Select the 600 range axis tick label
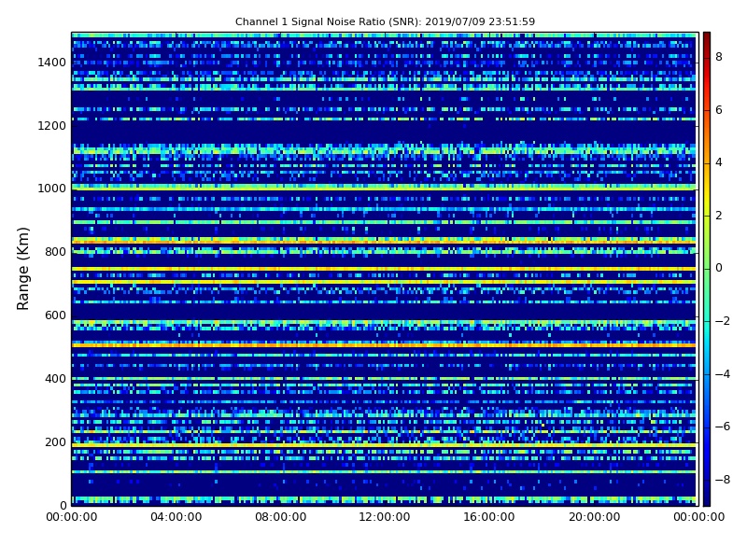Viewport: 747px width, 560px height. point(55,315)
